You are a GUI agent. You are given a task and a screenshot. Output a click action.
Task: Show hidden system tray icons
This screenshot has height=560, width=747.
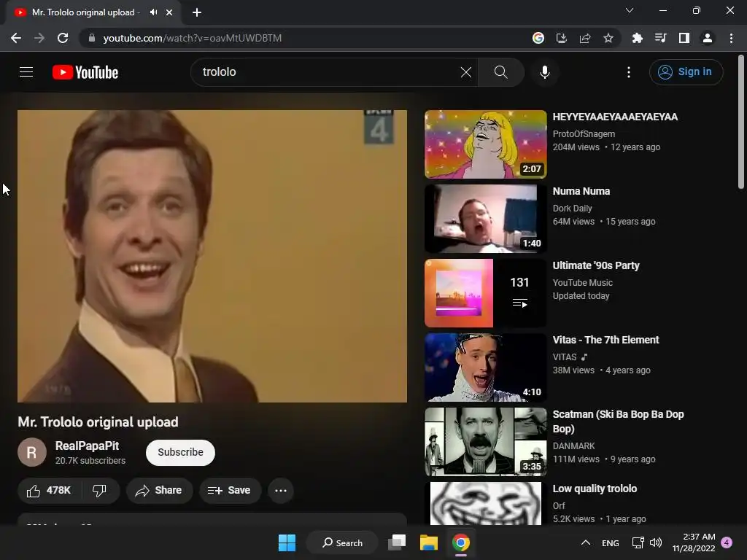(586, 542)
